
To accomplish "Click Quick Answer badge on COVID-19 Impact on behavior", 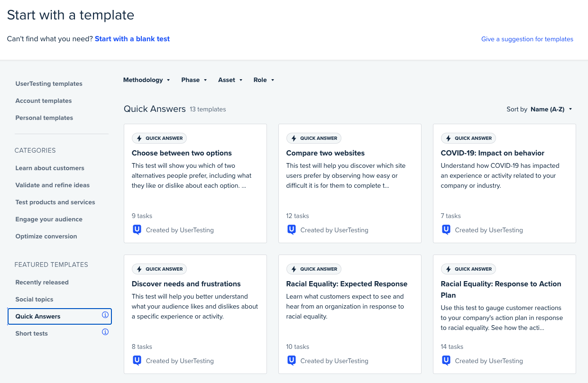I will point(469,138).
